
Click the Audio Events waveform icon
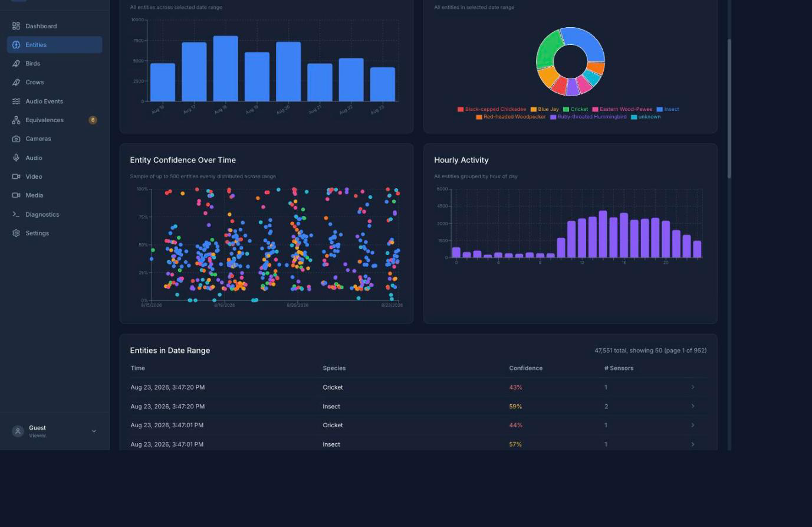click(16, 102)
